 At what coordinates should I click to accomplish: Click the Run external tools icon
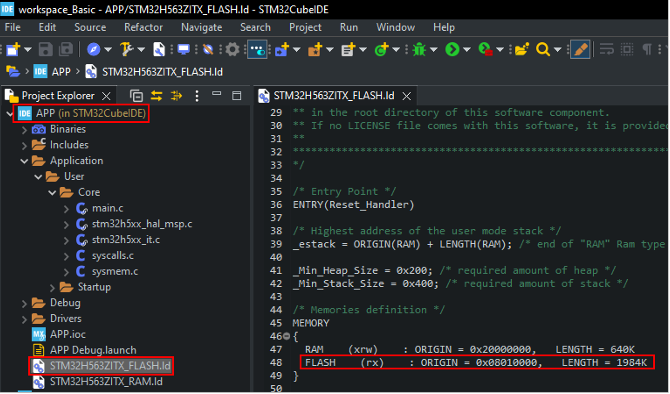click(x=485, y=50)
